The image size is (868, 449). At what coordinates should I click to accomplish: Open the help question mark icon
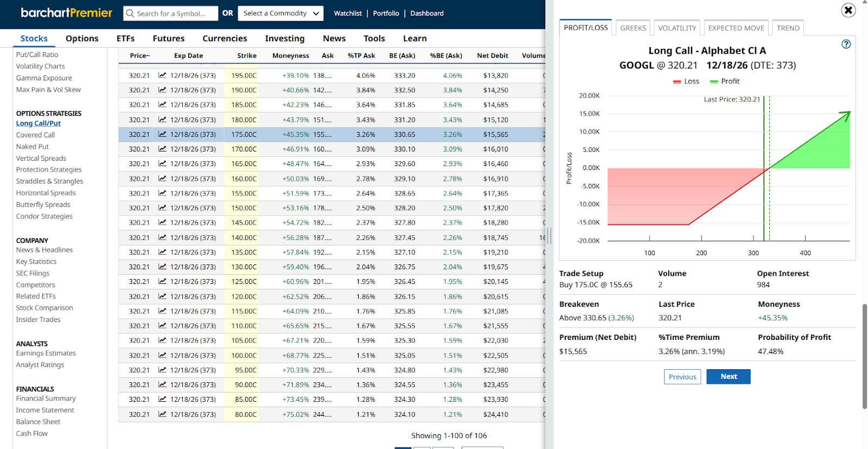point(846,45)
